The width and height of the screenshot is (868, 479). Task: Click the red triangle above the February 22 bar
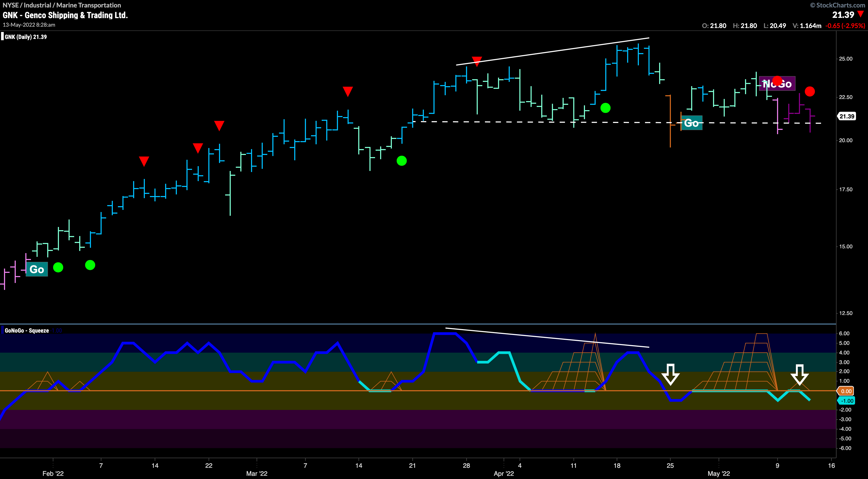[219, 125]
